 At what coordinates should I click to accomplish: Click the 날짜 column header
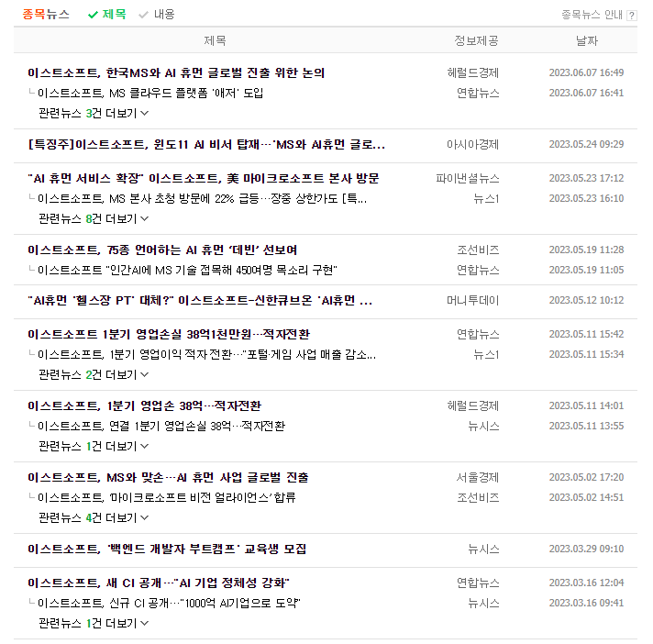click(587, 40)
